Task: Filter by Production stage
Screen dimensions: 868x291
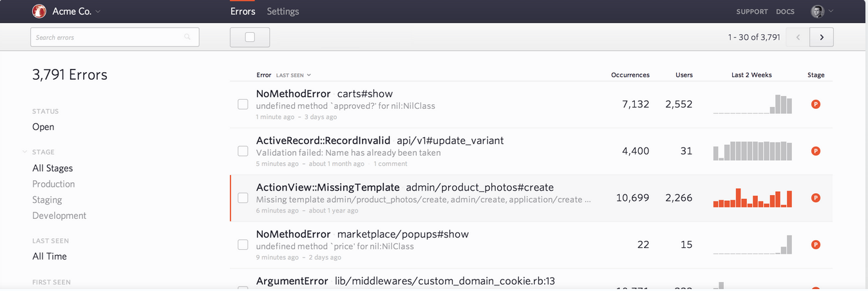Action: click(53, 184)
